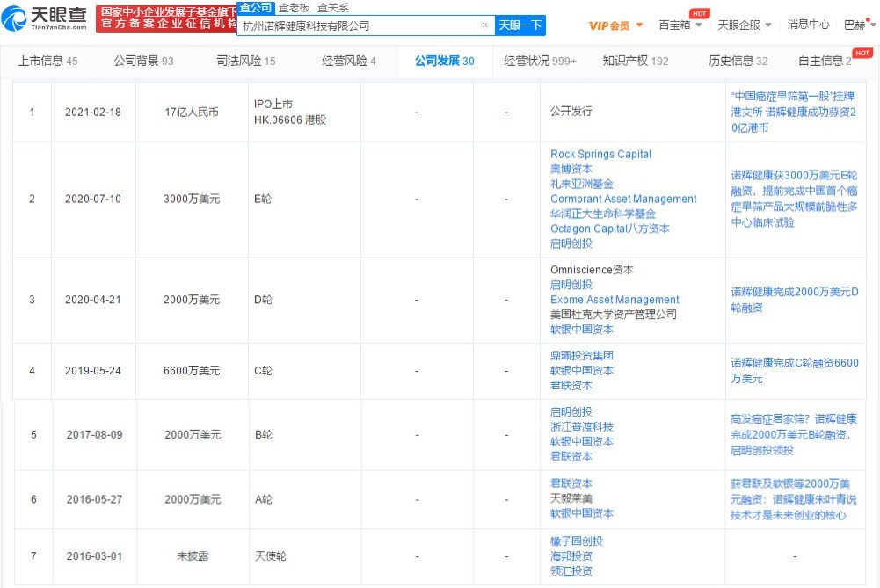Click the national SME fund banner
This screenshot has height=588, width=880.
166,18
